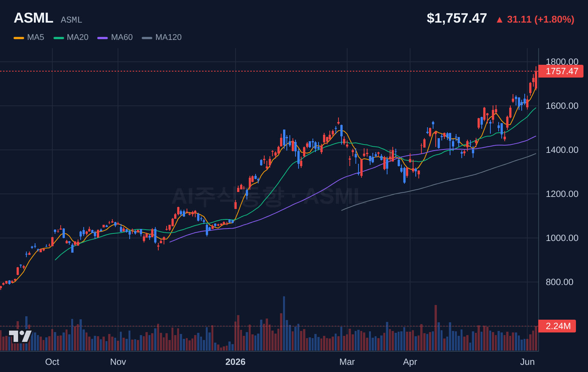This screenshot has height=372, width=588.
Task: Click the Mar date axis label
Action: (x=347, y=362)
